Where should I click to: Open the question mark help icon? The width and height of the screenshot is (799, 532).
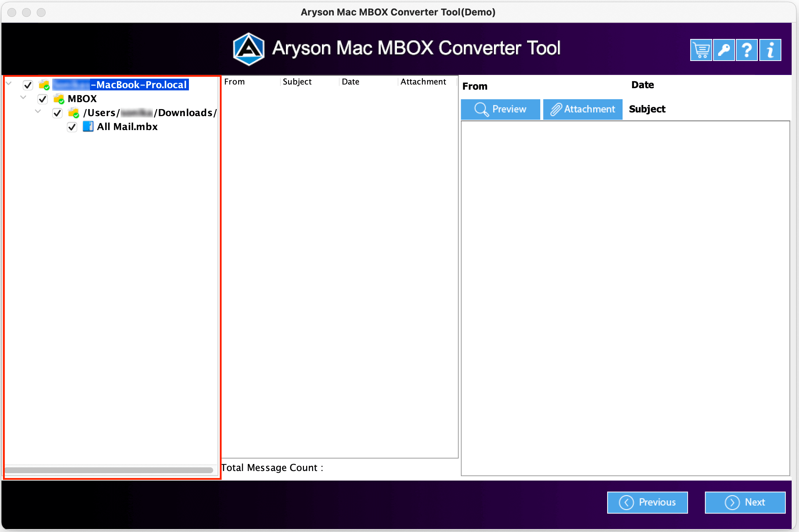(747, 50)
